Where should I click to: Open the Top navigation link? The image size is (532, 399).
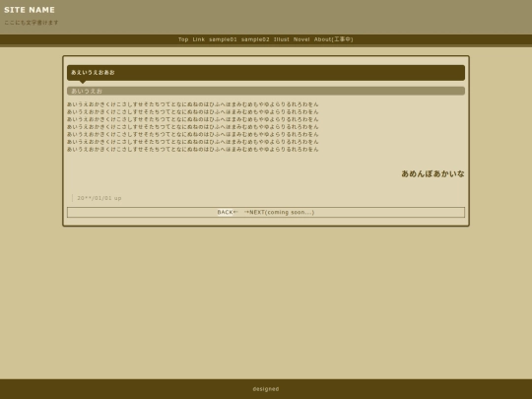pyautogui.click(x=183, y=39)
